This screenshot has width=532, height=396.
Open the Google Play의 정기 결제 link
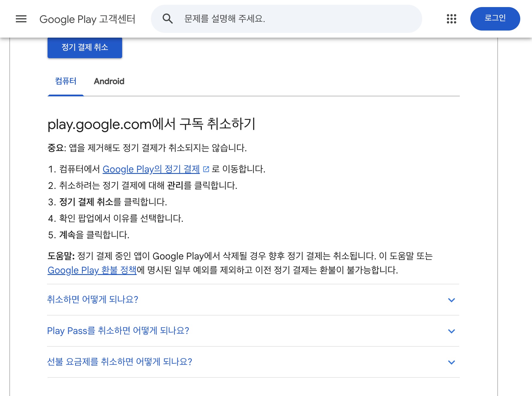coord(151,169)
